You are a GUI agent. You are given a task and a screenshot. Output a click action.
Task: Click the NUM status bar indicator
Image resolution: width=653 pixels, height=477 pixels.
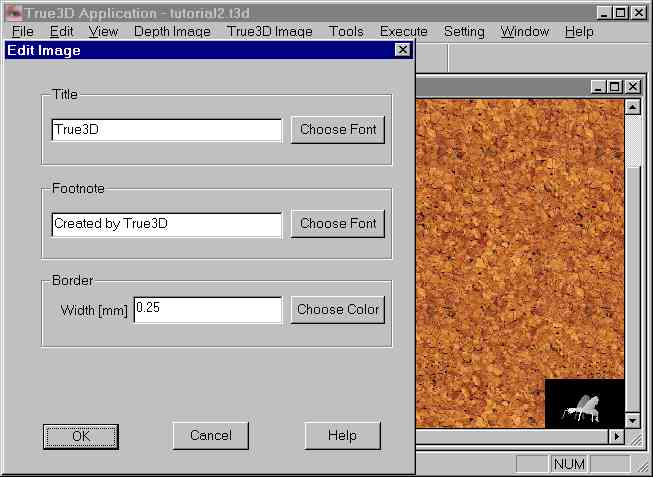click(569, 464)
